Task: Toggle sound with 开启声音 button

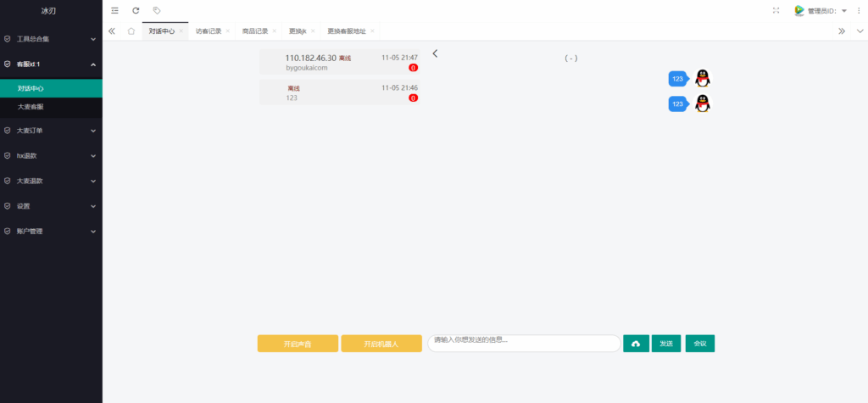Action: click(297, 344)
